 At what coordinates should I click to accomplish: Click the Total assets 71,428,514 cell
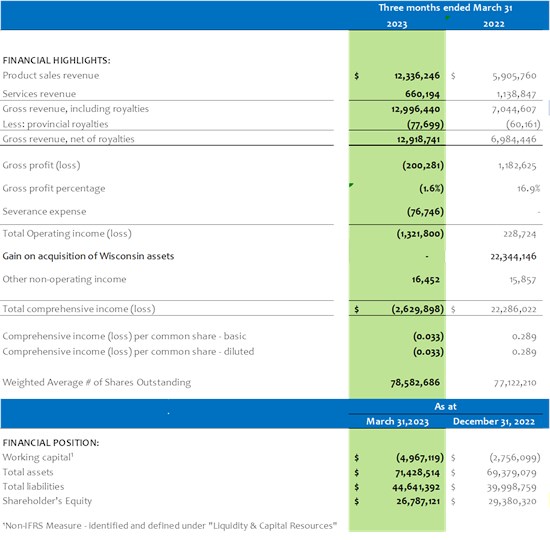(x=417, y=473)
